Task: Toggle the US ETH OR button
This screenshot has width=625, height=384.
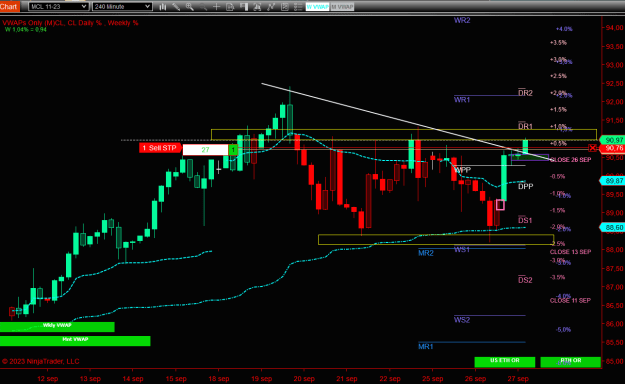Action: (x=505, y=362)
